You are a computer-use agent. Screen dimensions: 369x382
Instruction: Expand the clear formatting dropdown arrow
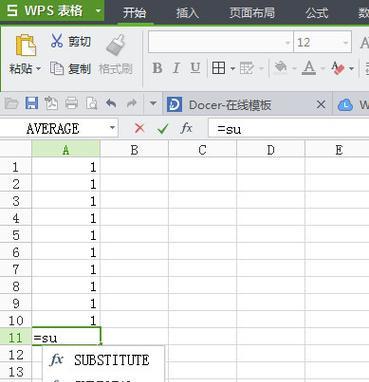(x=351, y=69)
